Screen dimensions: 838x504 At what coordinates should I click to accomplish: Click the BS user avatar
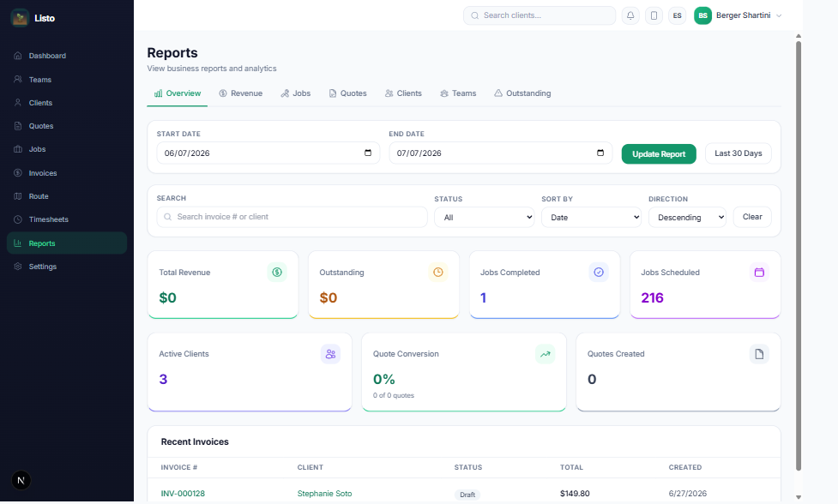702,15
